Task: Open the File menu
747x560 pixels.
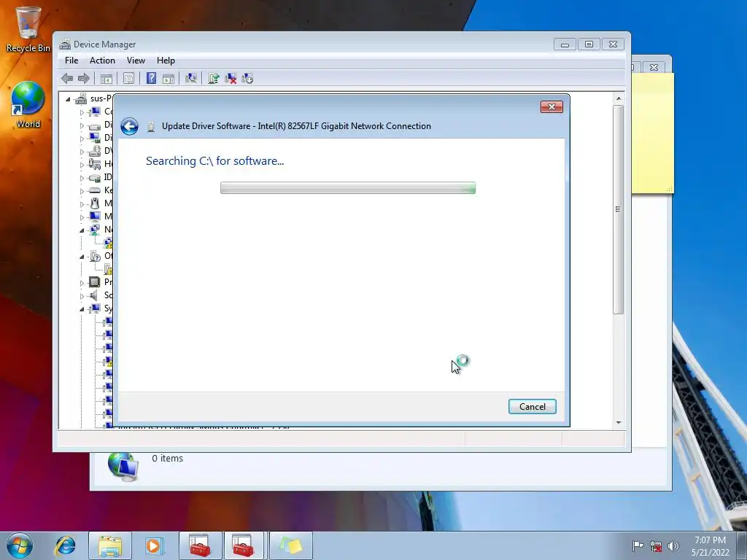Action: (71, 61)
